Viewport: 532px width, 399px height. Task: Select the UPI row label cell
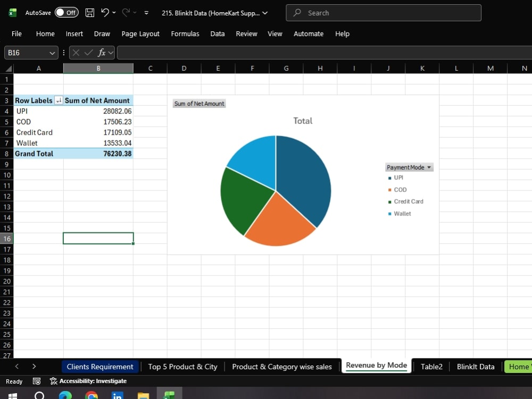click(x=38, y=111)
